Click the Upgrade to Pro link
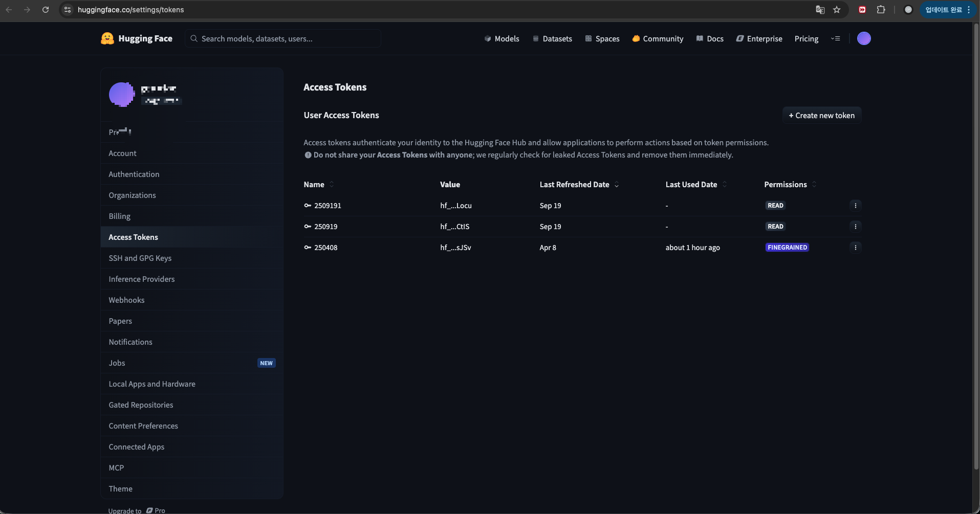This screenshot has width=980, height=514. (x=137, y=510)
